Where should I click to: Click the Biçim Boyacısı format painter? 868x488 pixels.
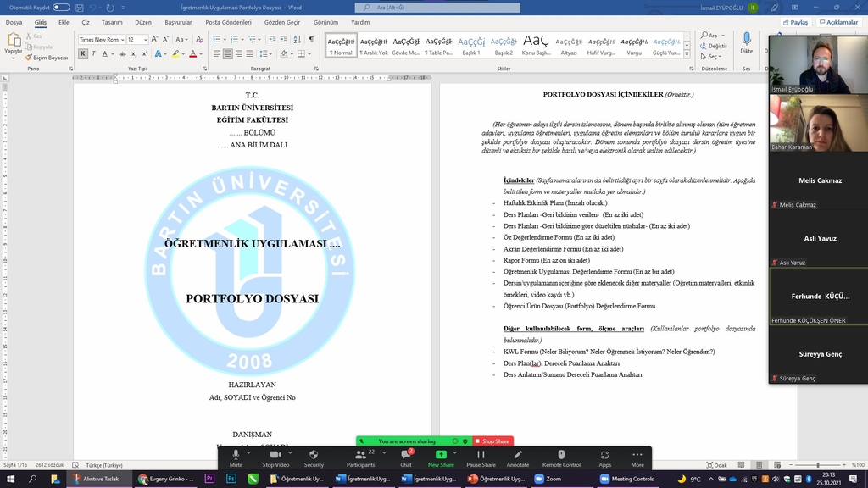tap(47, 58)
